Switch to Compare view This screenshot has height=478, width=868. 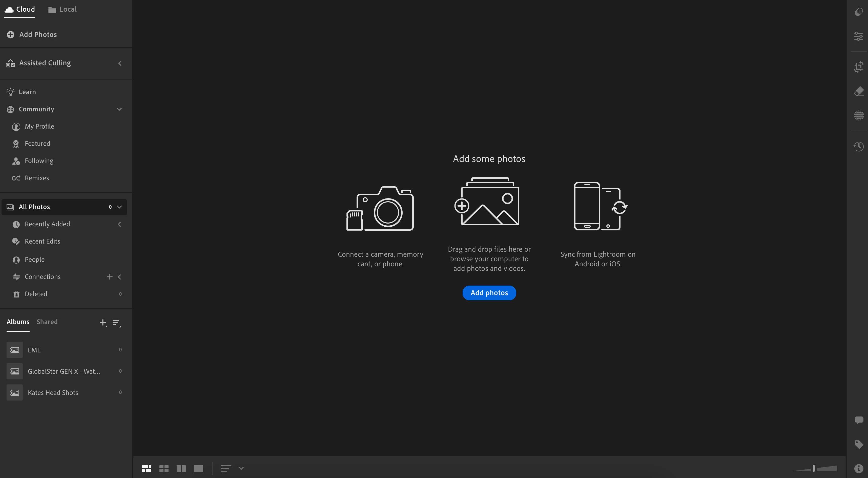(181, 469)
